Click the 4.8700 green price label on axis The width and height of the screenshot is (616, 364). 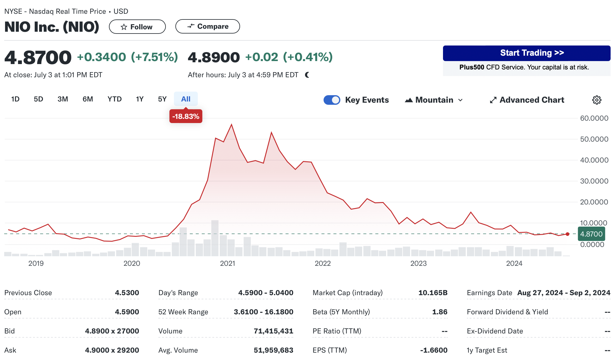coord(591,234)
